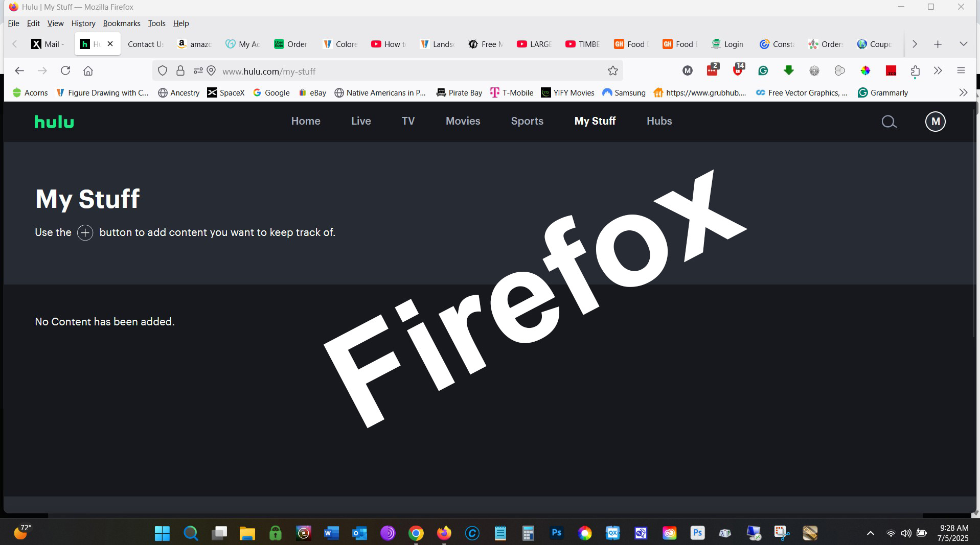Open Photoshop from the taskbar
Viewport: 980px width, 545px height.
(x=556, y=533)
